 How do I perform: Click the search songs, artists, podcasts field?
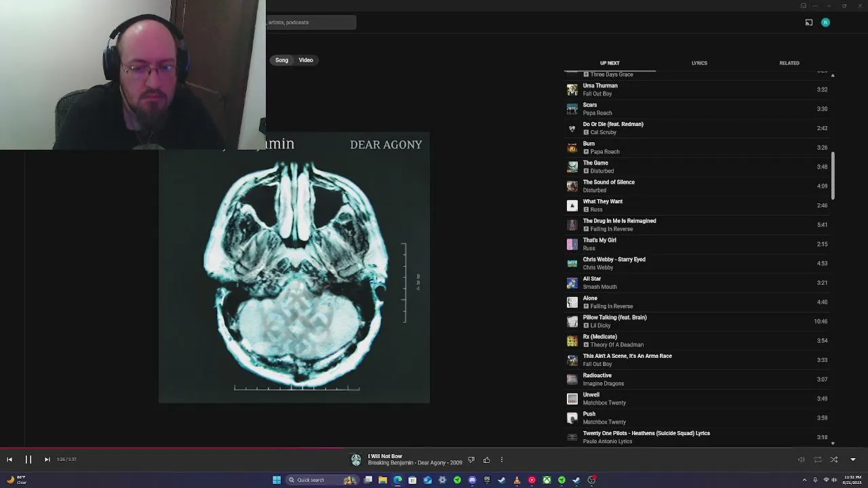click(311, 22)
